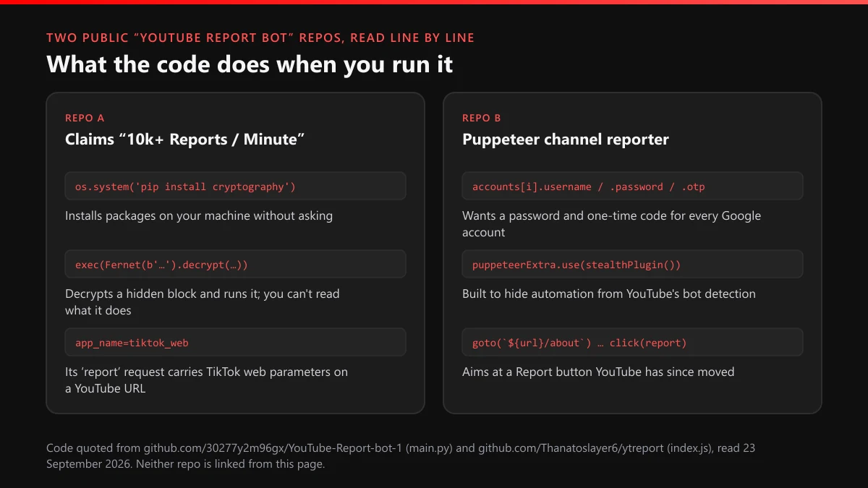The width and height of the screenshot is (868, 488).
Task: Select the 'REPO B' label
Action: click(482, 118)
